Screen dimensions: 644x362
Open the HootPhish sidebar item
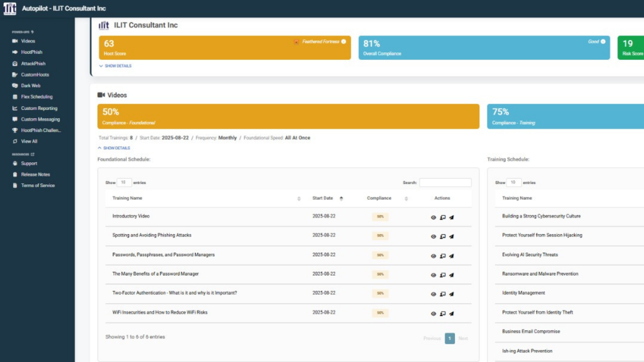coord(31,52)
